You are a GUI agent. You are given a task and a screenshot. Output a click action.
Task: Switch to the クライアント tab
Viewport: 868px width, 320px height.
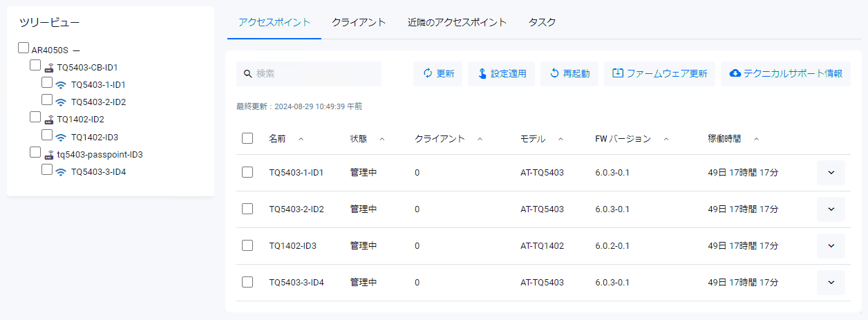[x=358, y=22]
